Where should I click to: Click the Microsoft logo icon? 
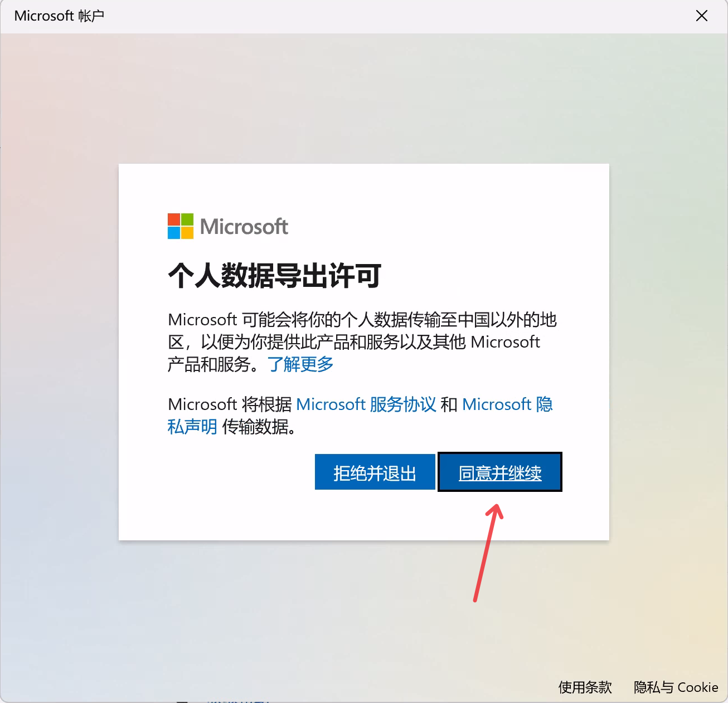click(181, 226)
